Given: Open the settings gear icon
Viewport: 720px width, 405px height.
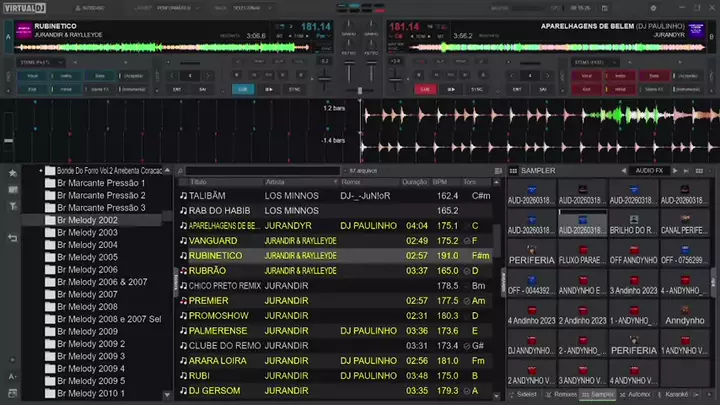Looking at the screenshot, I should pos(653,8).
